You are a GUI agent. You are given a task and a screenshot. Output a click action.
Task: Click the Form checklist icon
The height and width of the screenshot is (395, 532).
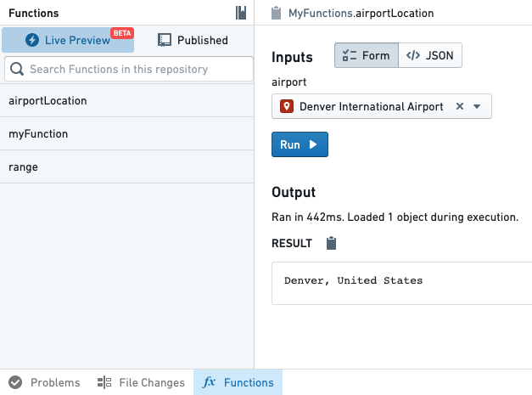350,55
